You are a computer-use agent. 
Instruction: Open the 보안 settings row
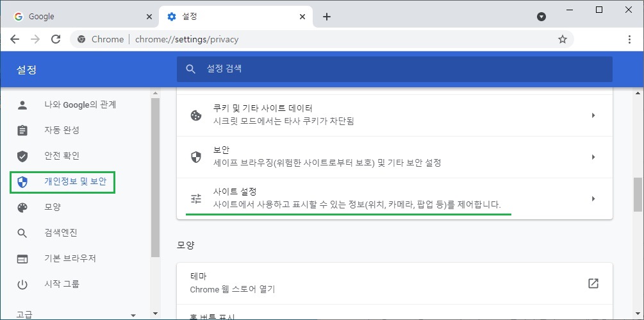coord(394,157)
